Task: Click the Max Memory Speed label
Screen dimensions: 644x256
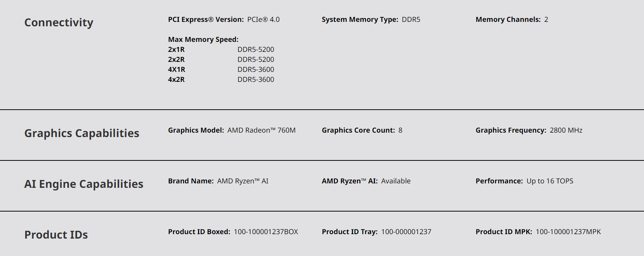Action: pos(203,40)
